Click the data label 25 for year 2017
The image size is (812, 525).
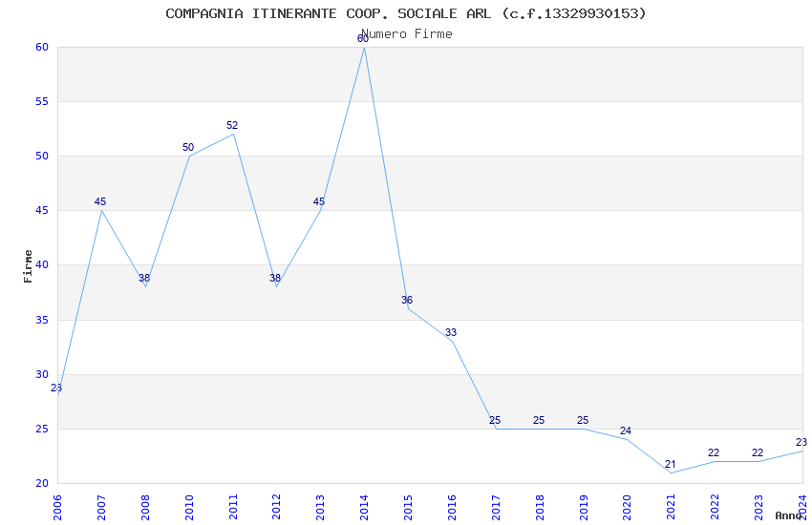pyautogui.click(x=495, y=420)
